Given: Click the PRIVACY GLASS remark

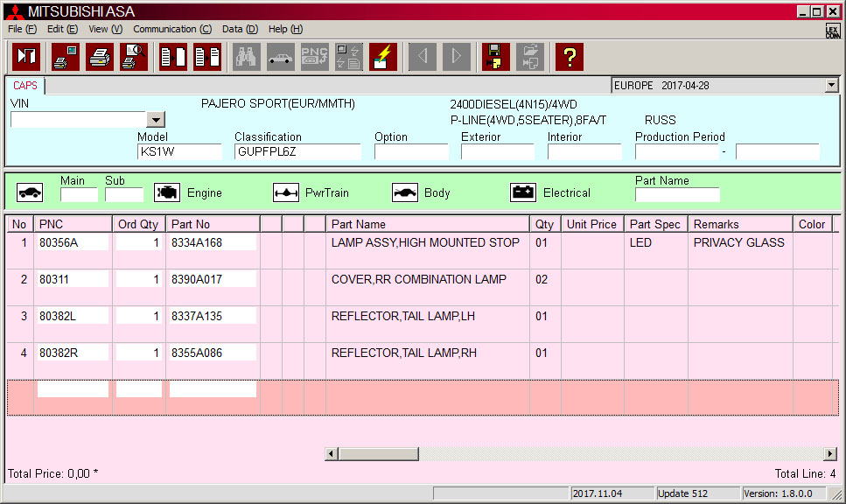Looking at the screenshot, I should click(738, 243).
